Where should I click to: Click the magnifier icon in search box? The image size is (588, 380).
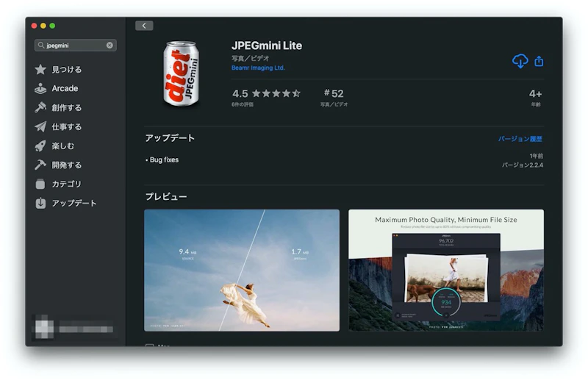(x=41, y=45)
